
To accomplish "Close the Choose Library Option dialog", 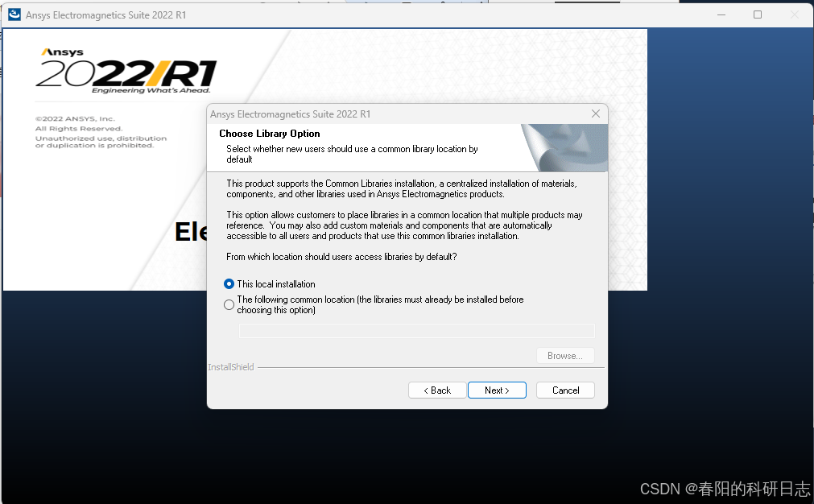I will 596,114.
